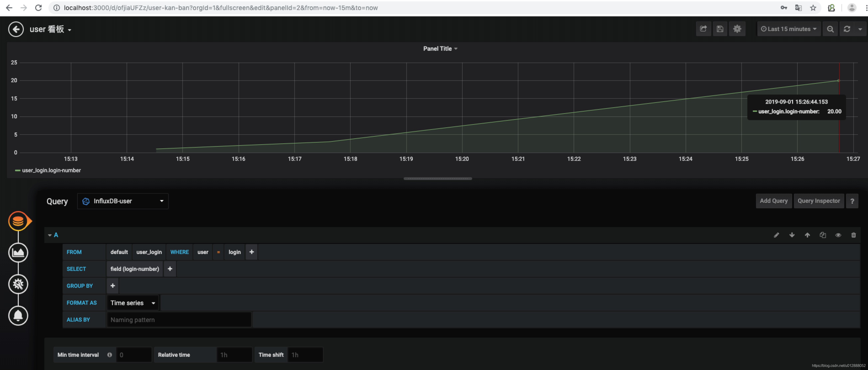The width and height of the screenshot is (868, 370).
Task: Toggle query A visibility eye
Action: (x=838, y=235)
